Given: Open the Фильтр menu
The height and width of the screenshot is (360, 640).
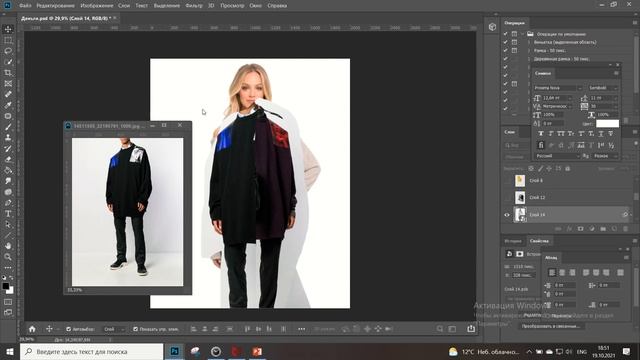Looking at the screenshot, I should tap(194, 6).
